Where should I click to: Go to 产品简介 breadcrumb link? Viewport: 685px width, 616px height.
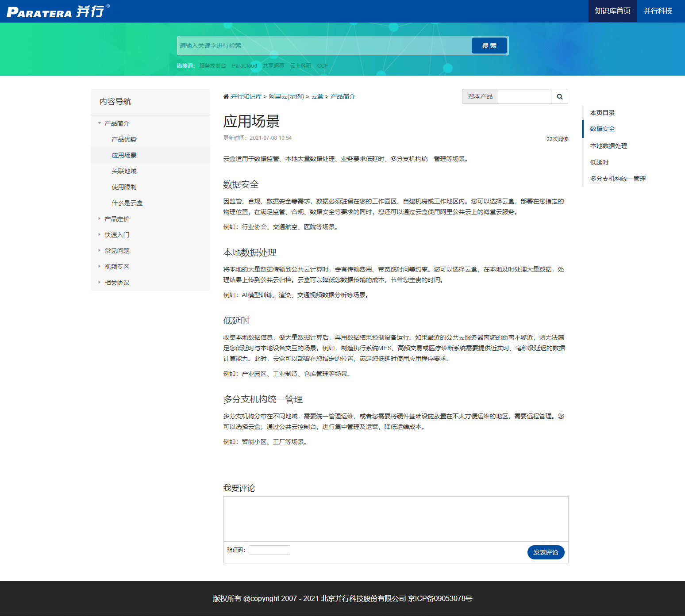click(x=342, y=96)
